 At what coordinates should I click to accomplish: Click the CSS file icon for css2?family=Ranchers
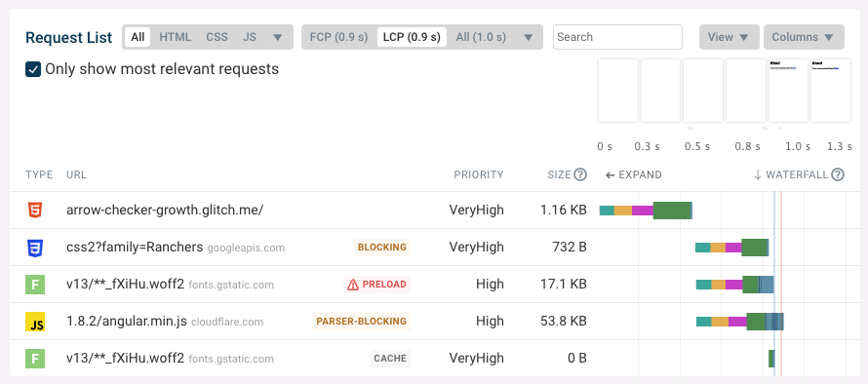point(35,248)
